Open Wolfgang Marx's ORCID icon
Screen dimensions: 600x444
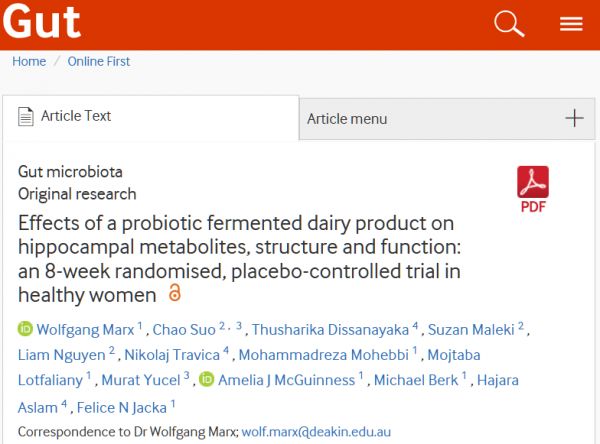click(25, 329)
